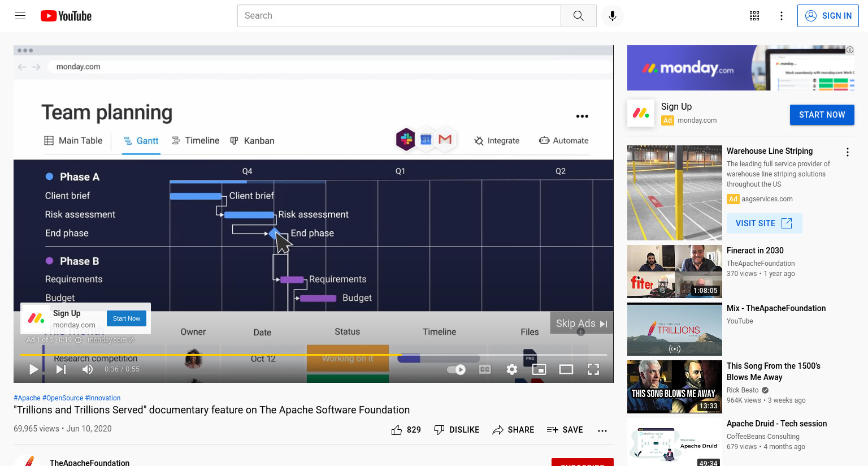868x466 pixels.
Task: Switch to theater mode
Action: [x=566, y=369]
